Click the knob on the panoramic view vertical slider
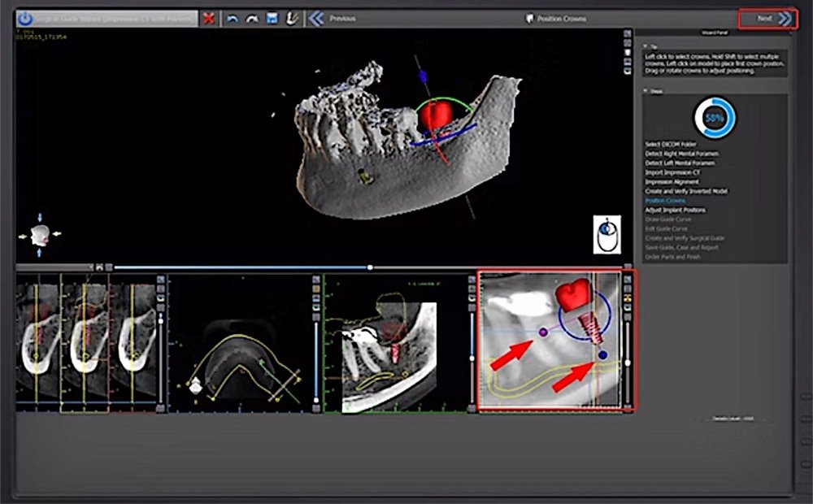The image size is (813, 504). click(472, 358)
